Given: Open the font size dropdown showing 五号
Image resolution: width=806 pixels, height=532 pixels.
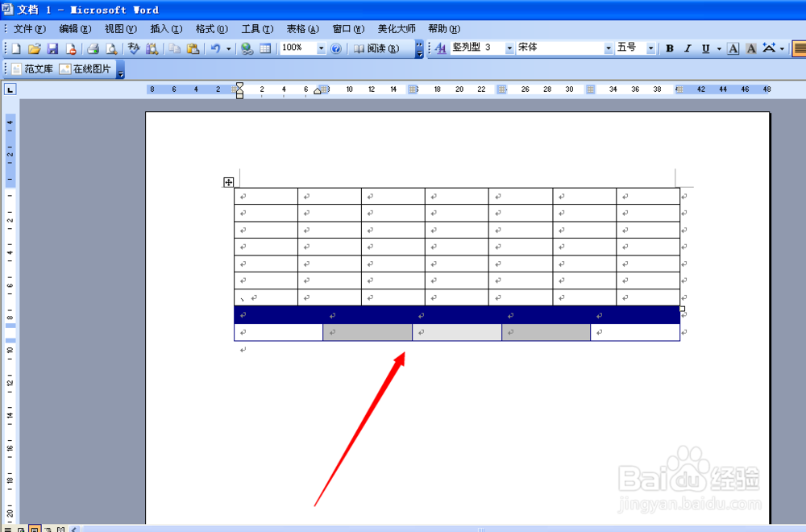Looking at the screenshot, I should (x=650, y=48).
